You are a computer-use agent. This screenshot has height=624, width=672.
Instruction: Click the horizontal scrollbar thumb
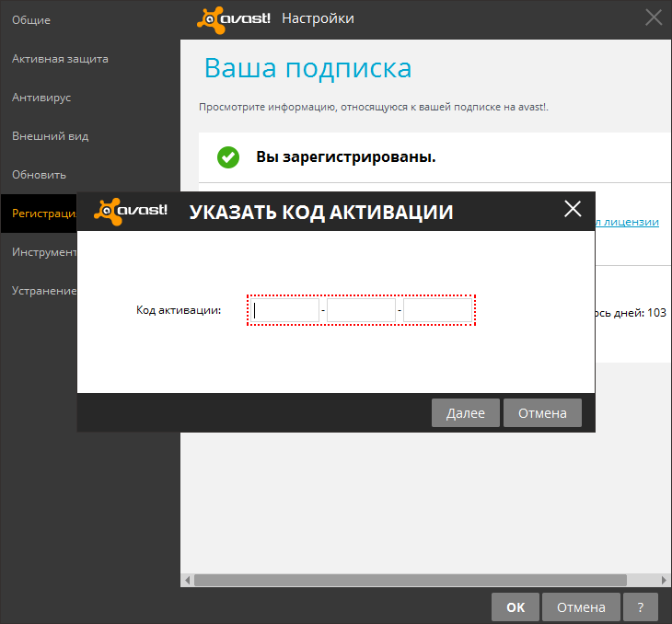click(x=411, y=581)
